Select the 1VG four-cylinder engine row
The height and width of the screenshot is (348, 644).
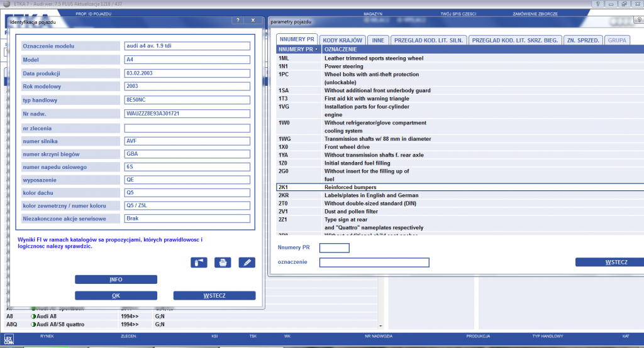(460, 111)
